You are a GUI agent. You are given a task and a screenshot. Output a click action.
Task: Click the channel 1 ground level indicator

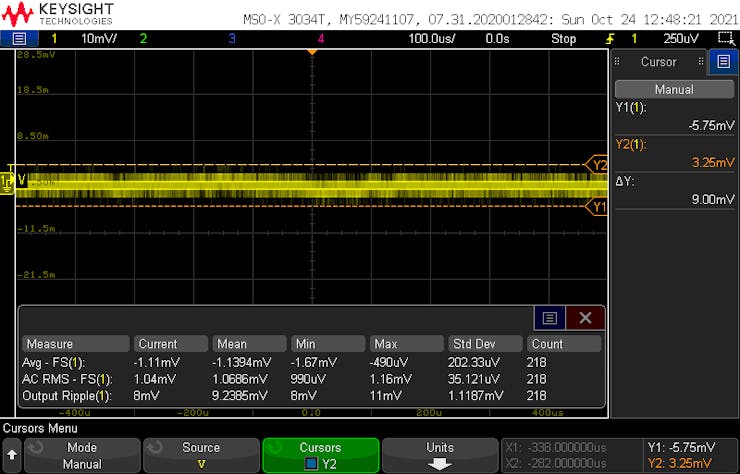click(8, 180)
